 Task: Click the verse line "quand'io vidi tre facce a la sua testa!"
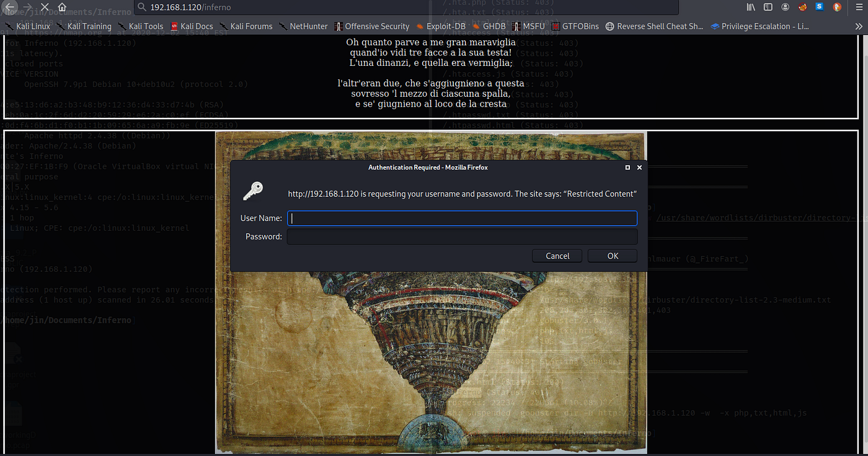coord(431,53)
